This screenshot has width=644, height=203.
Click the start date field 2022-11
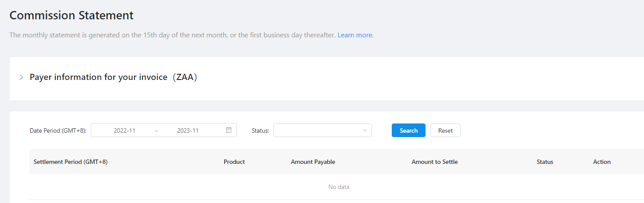[x=125, y=130]
